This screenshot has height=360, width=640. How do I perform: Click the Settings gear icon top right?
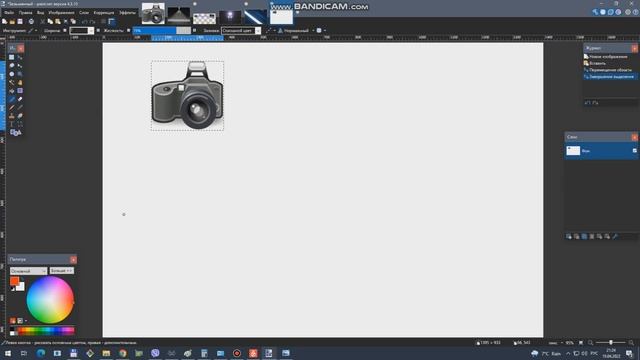click(x=628, y=12)
